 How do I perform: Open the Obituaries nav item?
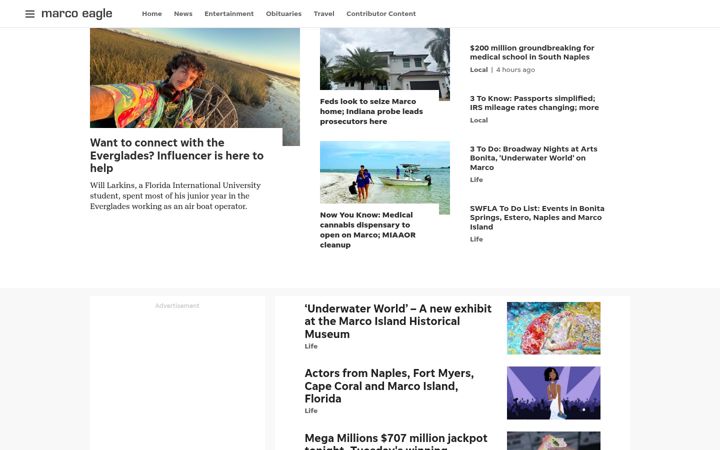tap(283, 14)
